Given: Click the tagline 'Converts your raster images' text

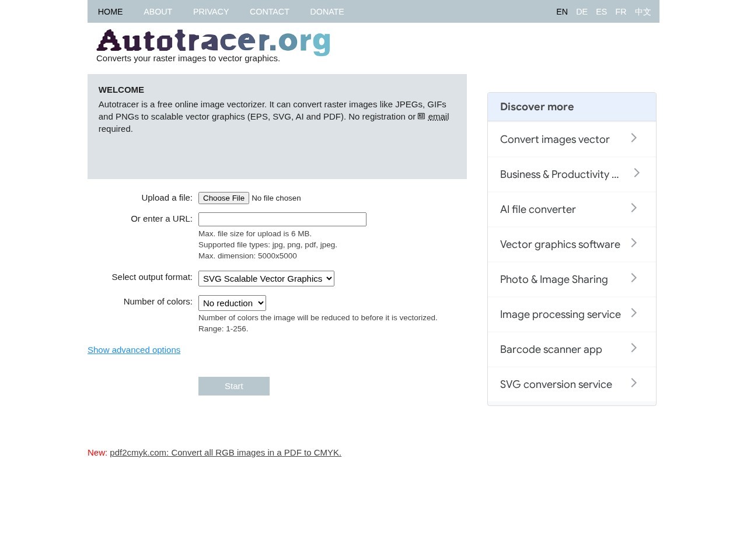Looking at the screenshot, I should (188, 58).
